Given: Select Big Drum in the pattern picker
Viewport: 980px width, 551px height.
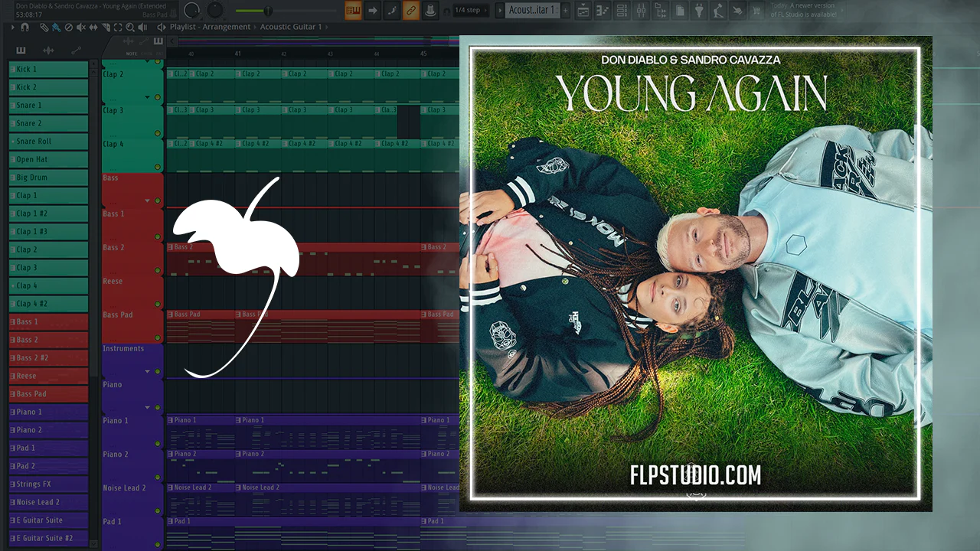Looking at the screenshot, I should [x=48, y=178].
